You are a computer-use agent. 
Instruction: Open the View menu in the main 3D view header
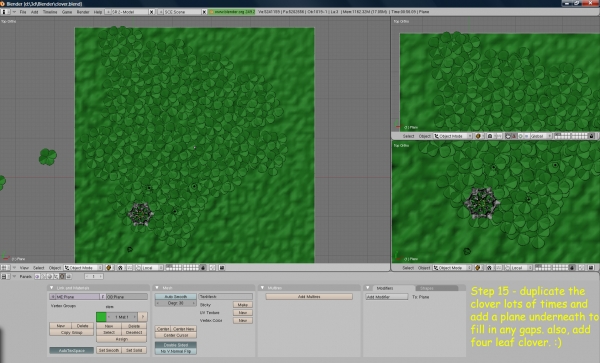24,268
